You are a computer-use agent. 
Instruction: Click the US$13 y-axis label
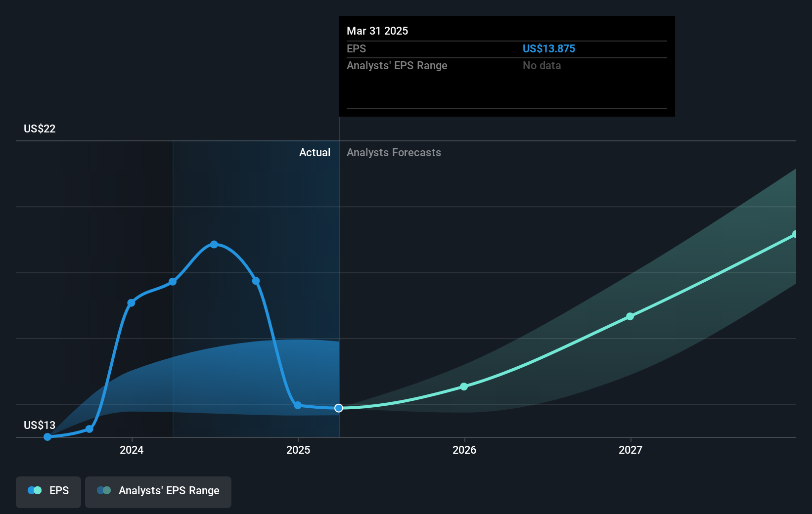click(40, 425)
